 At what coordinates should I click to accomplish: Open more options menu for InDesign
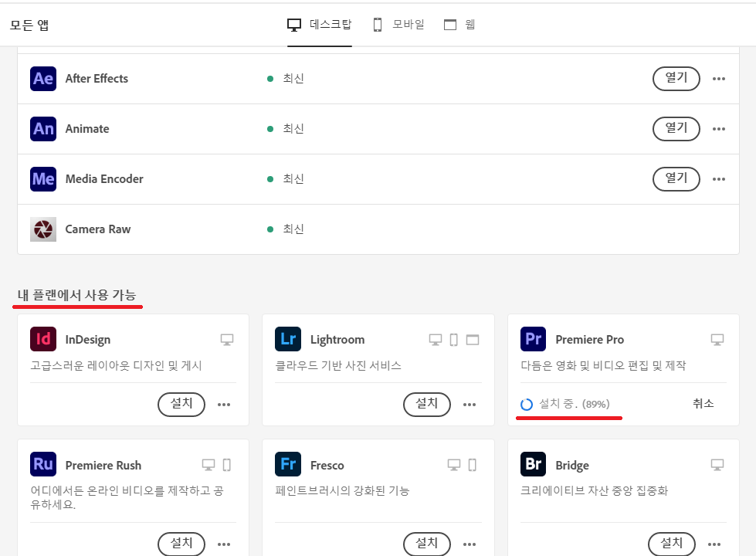pyautogui.click(x=224, y=405)
